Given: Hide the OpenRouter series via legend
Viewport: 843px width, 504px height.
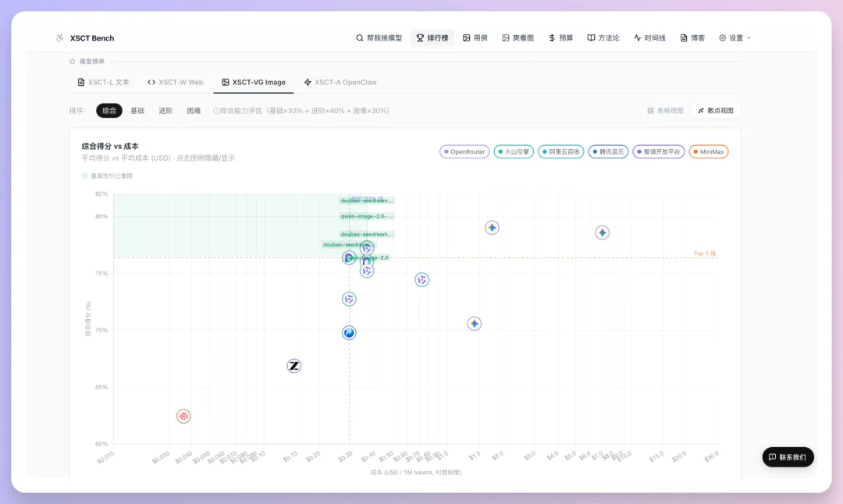Looking at the screenshot, I should [464, 151].
